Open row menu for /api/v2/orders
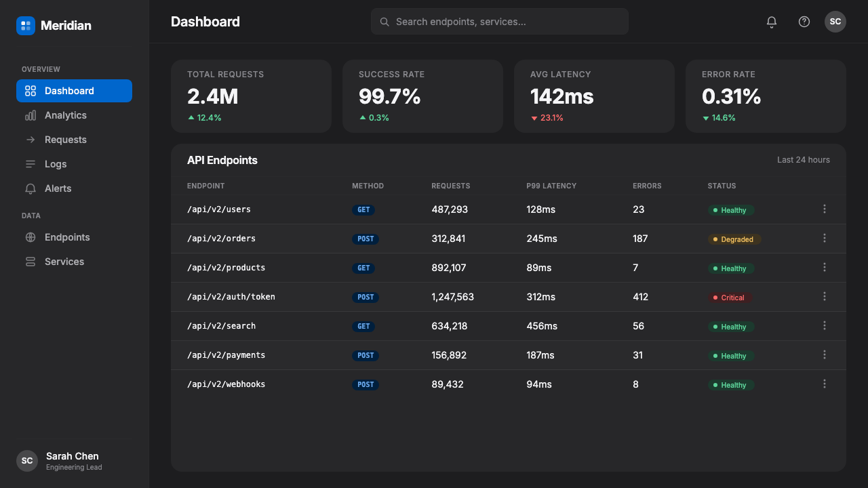868x488 pixels. click(825, 239)
